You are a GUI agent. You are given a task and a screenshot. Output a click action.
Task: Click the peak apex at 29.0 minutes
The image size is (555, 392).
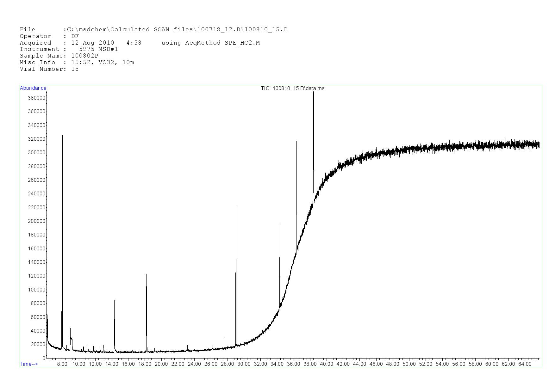click(236, 206)
